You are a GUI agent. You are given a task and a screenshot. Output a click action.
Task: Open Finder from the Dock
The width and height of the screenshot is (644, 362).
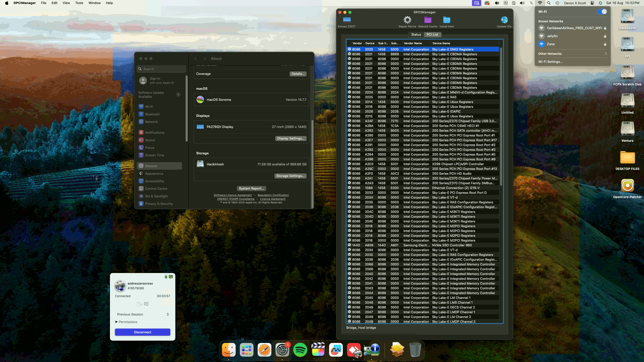point(229,350)
